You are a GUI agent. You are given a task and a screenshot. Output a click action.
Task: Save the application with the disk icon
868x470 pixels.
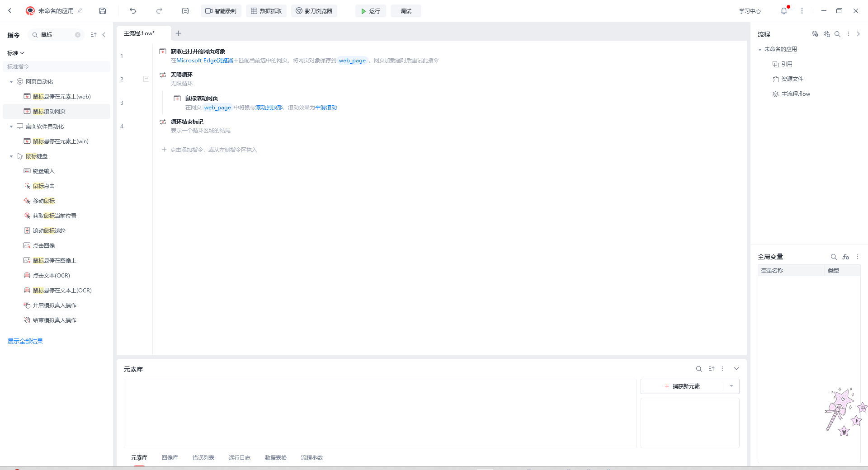pyautogui.click(x=103, y=11)
